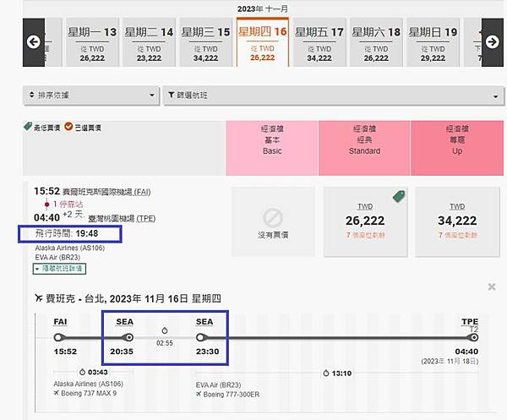This screenshot has width=507, height=420.
Task: Choose Standard fare TWD 26,222
Action: point(365,221)
